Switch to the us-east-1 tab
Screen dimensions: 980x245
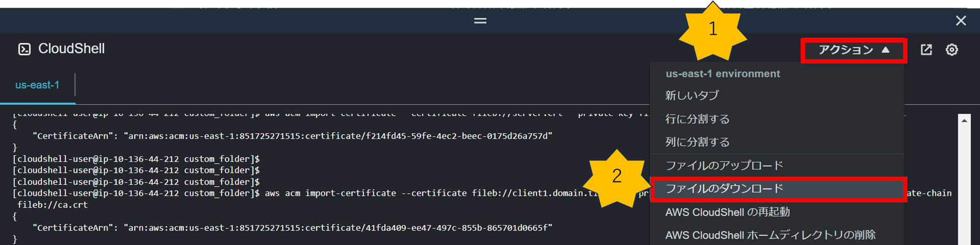(x=37, y=85)
